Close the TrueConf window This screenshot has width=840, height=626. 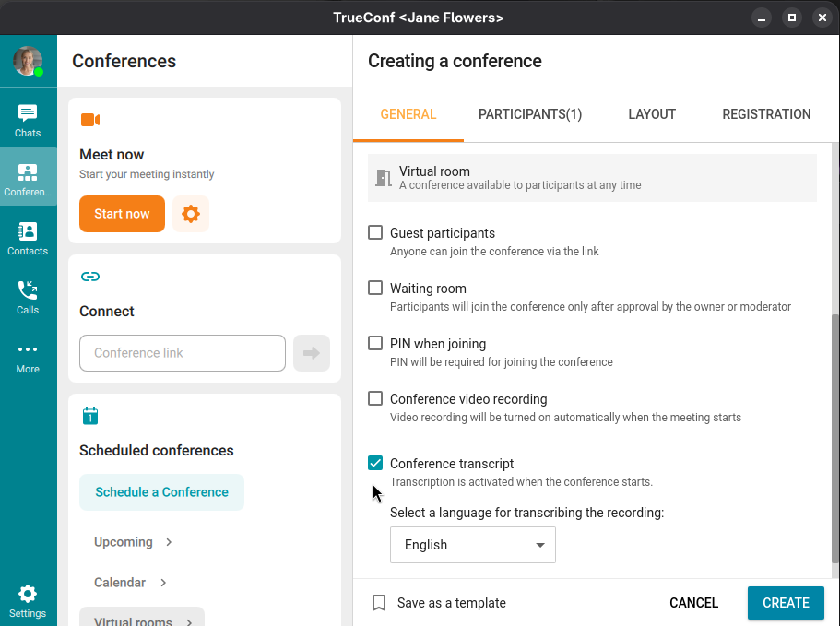tap(822, 18)
